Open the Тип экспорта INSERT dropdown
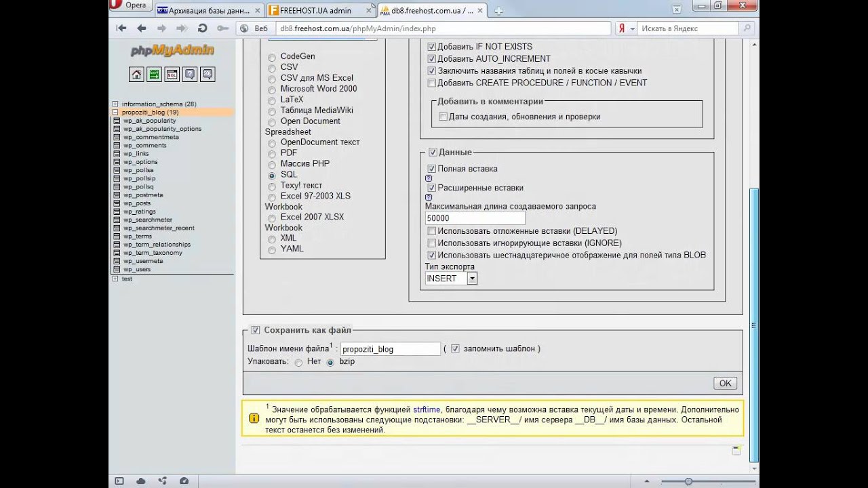Viewport: 868px width, 488px height. (451, 279)
